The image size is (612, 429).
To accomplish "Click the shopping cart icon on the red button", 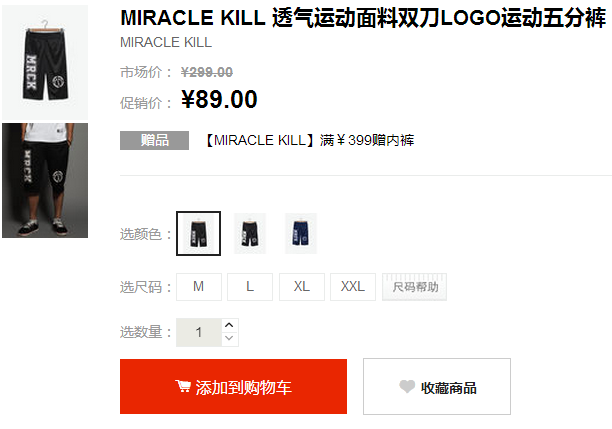I will click(183, 386).
